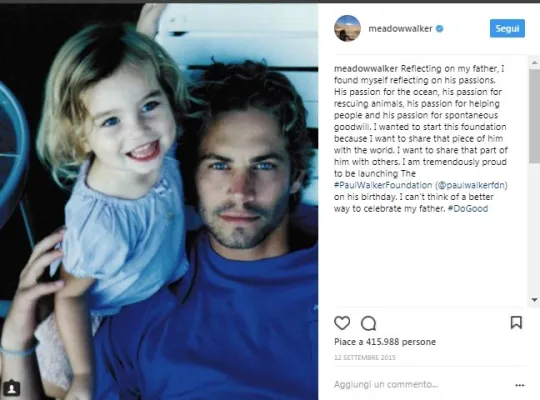Show tagged people icon on photo
Image resolution: width=540 pixels, height=400 pixels.
pos(11,388)
